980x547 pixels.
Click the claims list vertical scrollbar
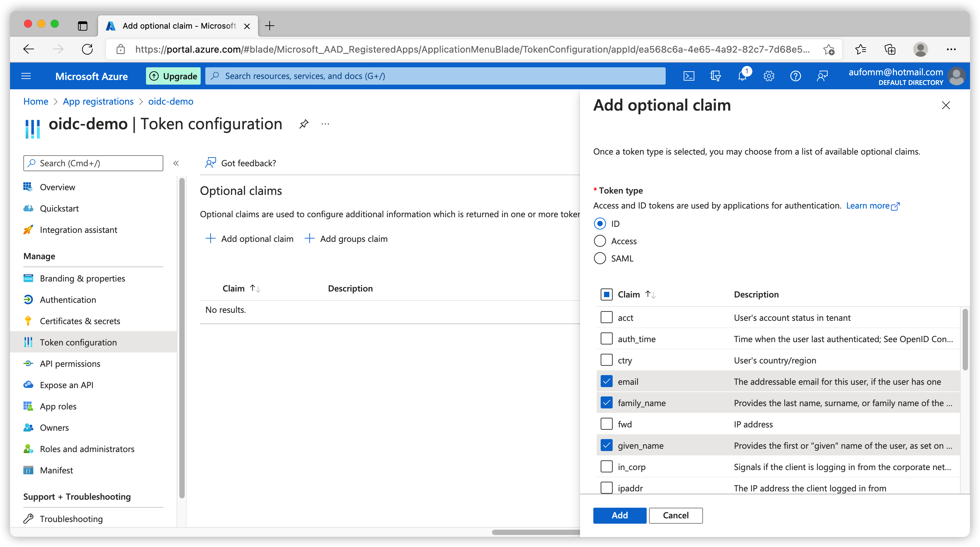[x=965, y=339]
